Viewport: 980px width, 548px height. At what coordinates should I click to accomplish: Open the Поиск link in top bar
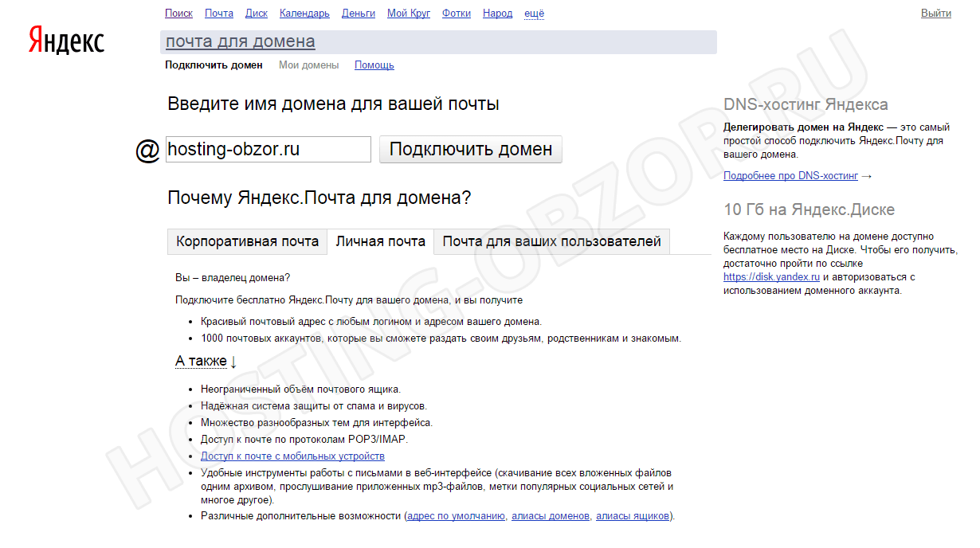pyautogui.click(x=179, y=14)
